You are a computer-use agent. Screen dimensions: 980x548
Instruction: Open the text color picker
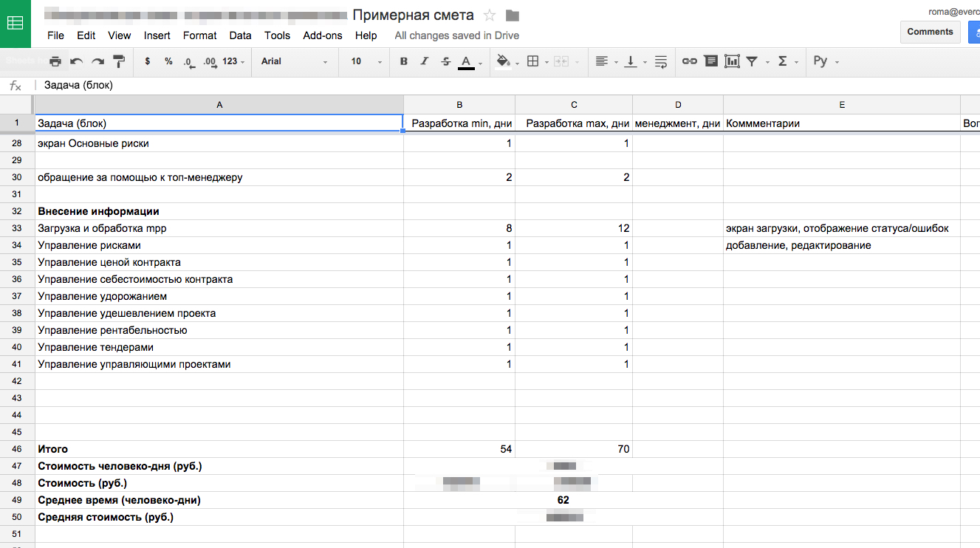tap(466, 61)
